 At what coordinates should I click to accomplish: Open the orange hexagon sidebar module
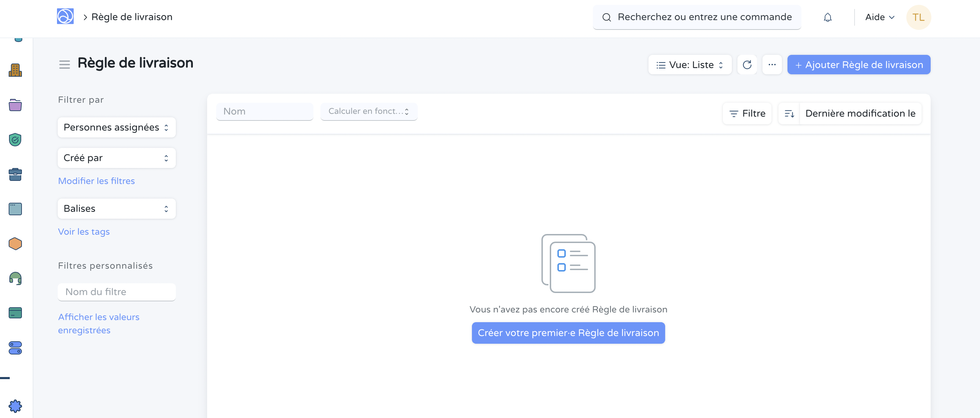click(x=15, y=244)
